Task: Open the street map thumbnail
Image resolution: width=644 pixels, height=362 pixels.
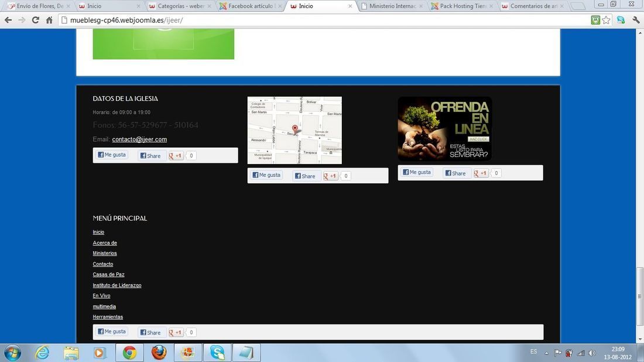Action: click(294, 130)
